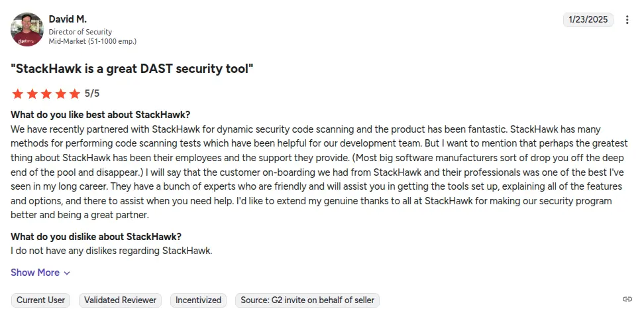Click the fifth rating star
This screenshot has height=319, width=644.
tap(75, 94)
